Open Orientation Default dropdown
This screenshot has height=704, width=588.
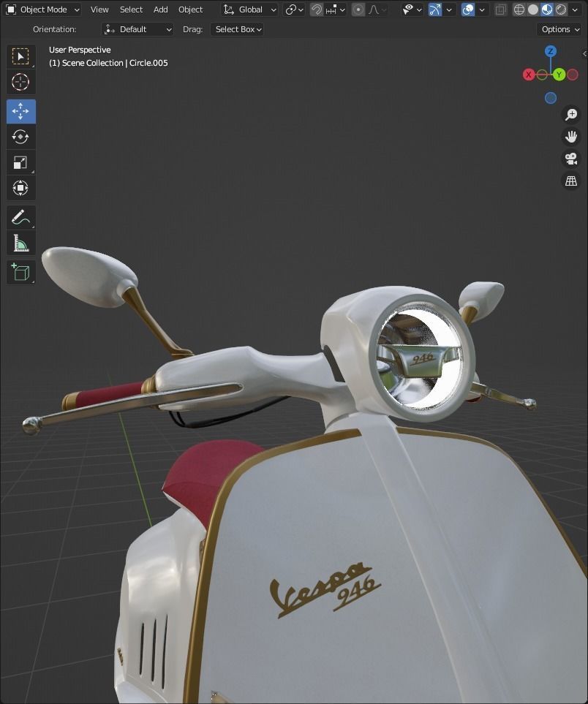[137, 29]
